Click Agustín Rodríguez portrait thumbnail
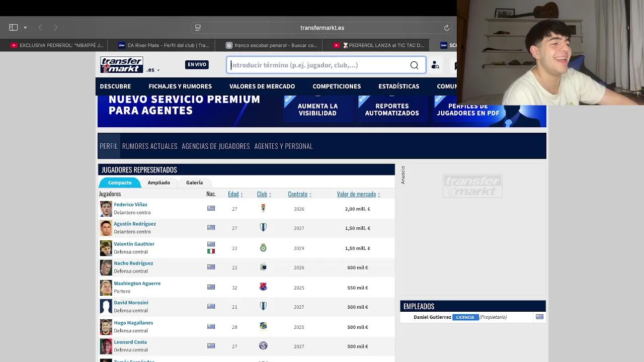644x362 pixels. click(106, 228)
